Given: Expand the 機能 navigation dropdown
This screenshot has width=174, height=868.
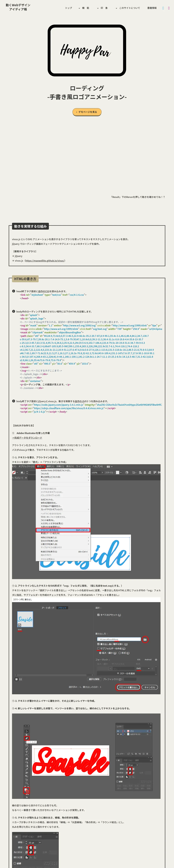Looking at the screenshot, I should 84,8.
